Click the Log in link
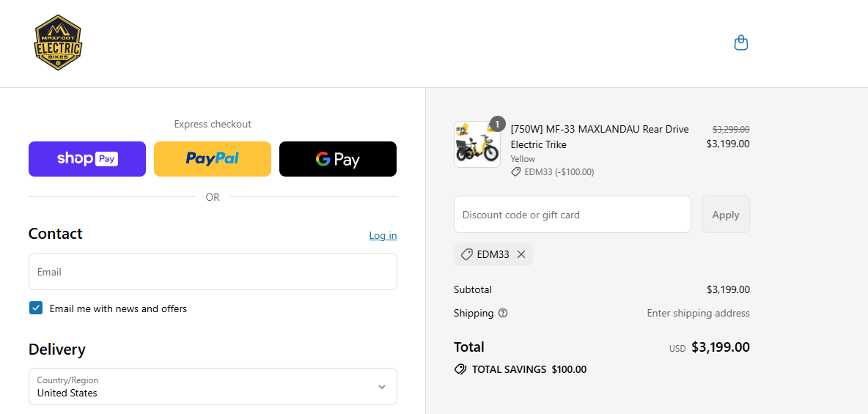 (383, 235)
